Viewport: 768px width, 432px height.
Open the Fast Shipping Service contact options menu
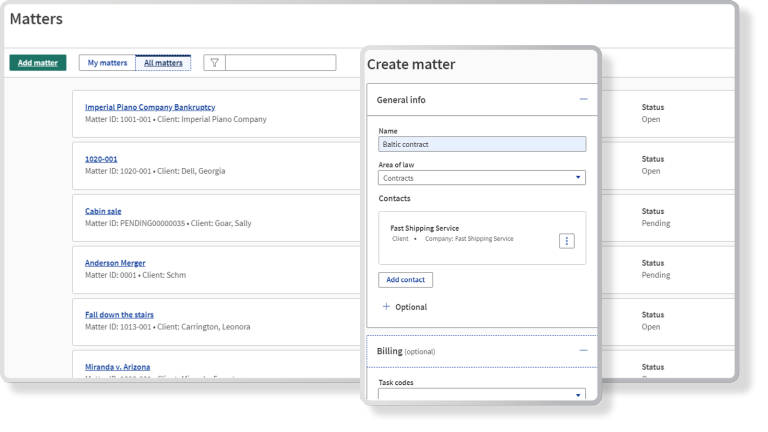click(x=566, y=241)
